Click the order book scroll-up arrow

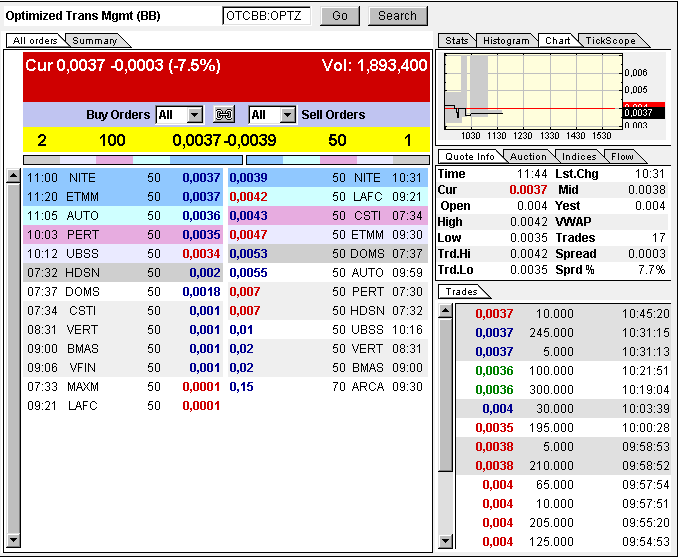pyautogui.click(x=13, y=177)
